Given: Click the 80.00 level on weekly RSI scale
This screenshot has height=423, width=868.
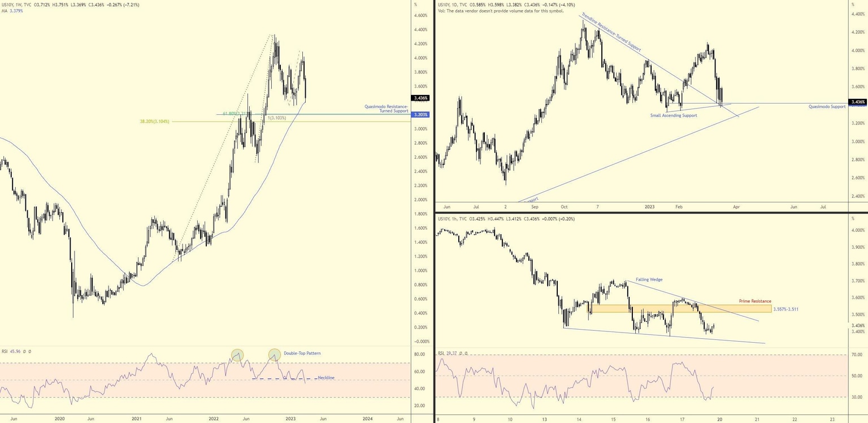Looking at the screenshot, I should point(419,355).
